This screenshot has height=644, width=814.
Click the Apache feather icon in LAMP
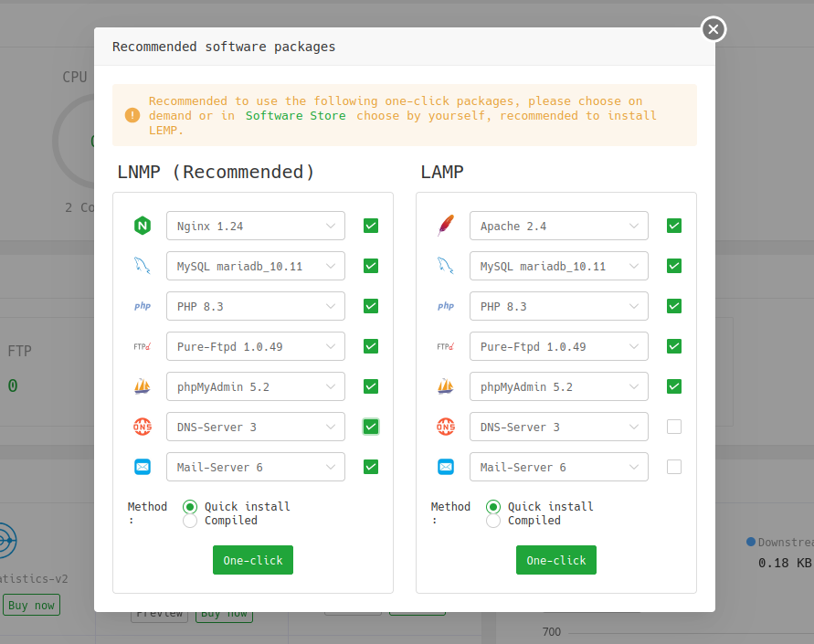(446, 226)
